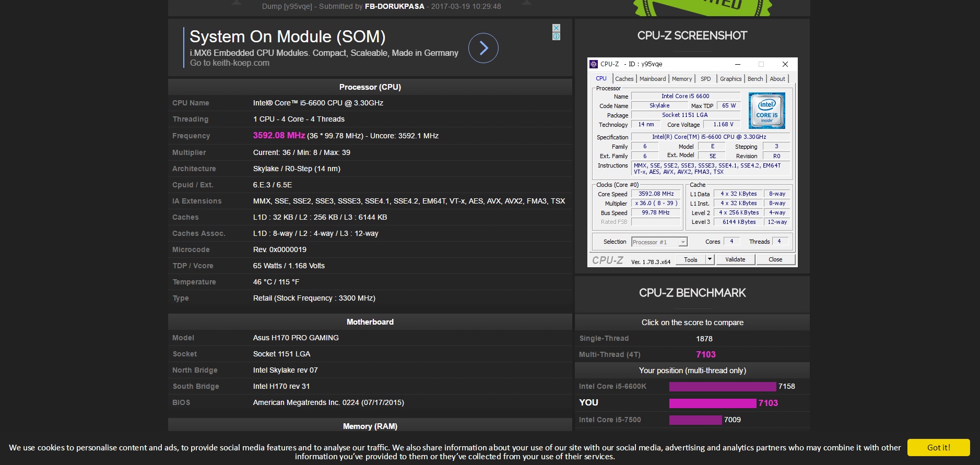Viewport: 980px width, 465px height.
Task: Switch to the Graphics tab
Action: tap(730, 79)
